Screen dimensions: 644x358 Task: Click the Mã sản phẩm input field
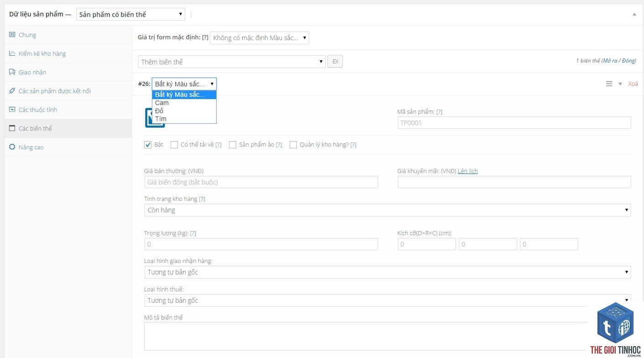[514, 122]
